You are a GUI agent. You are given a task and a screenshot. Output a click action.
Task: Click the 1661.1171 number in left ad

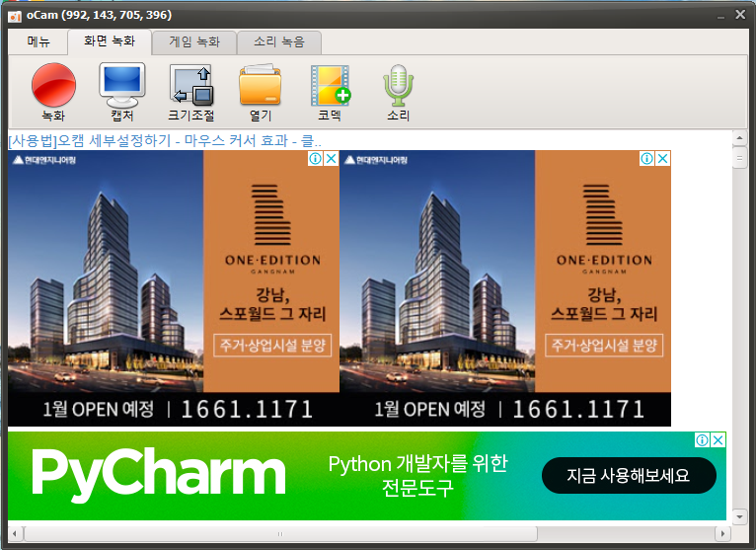pos(247,410)
